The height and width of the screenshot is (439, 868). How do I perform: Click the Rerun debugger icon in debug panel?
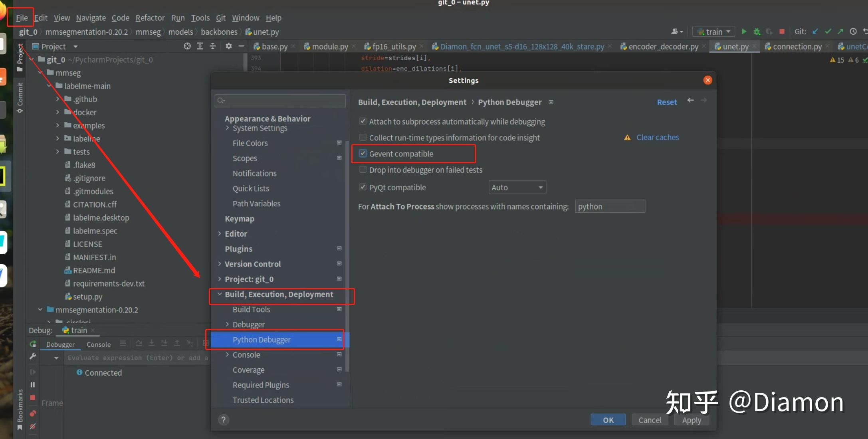[x=33, y=344]
